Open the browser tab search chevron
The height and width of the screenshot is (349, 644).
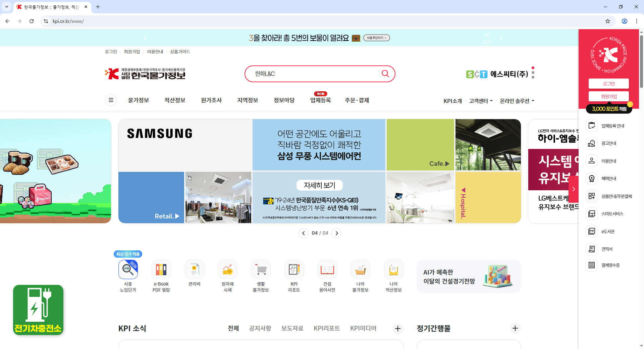[x=6, y=7]
